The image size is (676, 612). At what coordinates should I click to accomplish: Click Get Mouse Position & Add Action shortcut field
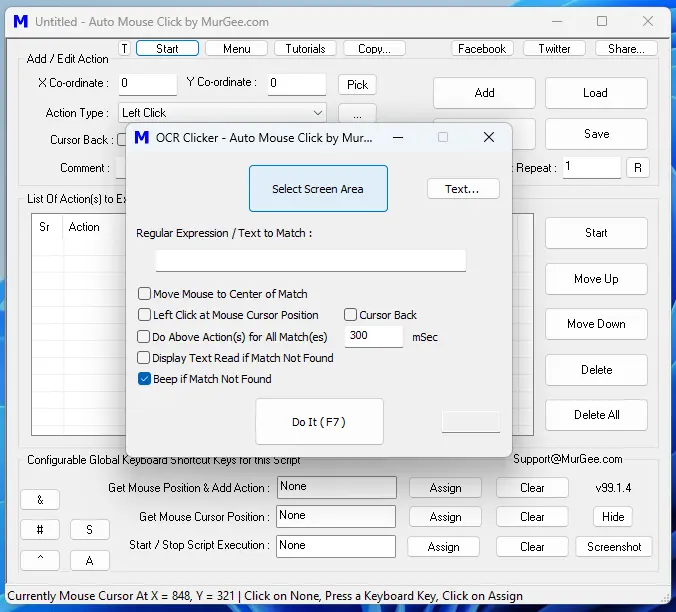(x=337, y=487)
